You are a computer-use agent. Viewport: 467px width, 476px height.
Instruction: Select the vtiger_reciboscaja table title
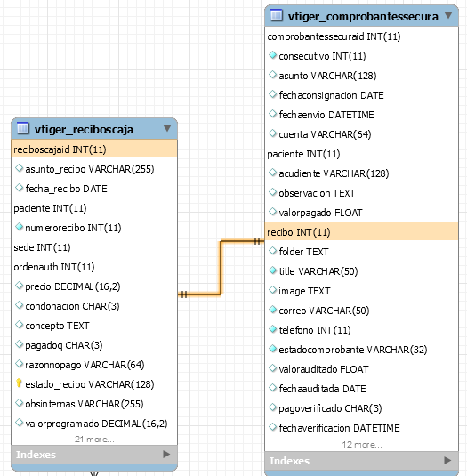[84, 129]
